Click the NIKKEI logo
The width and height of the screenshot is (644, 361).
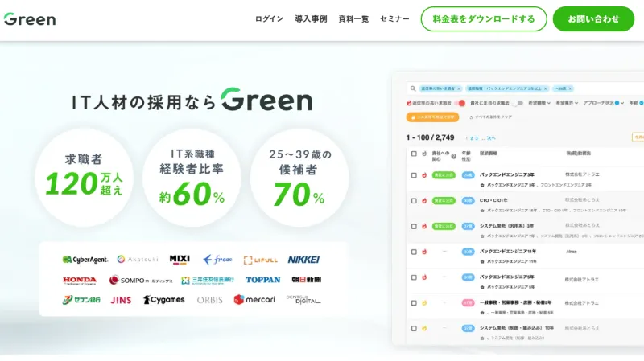point(303,260)
